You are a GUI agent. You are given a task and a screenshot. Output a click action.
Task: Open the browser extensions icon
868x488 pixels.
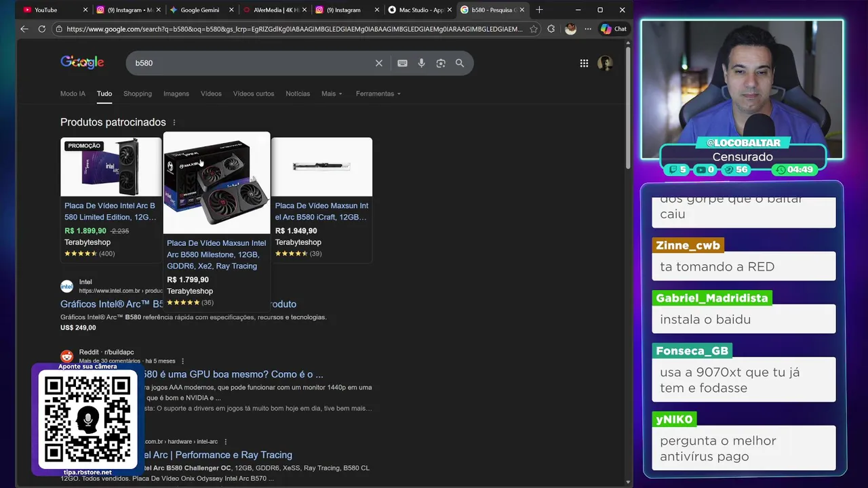pyautogui.click(x=551, y=29)
